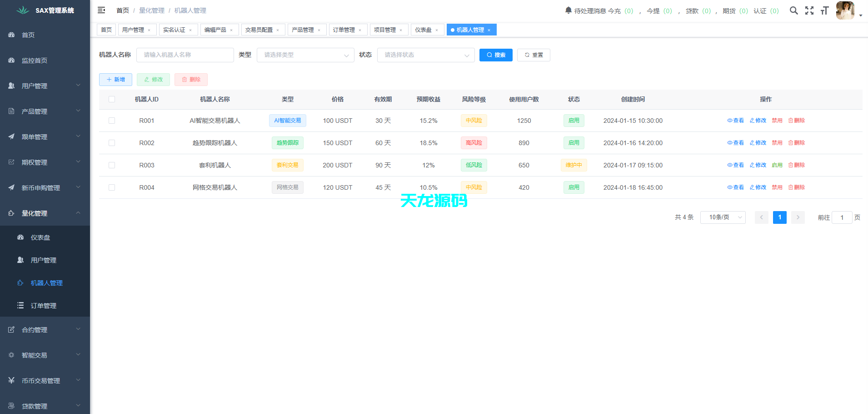
Task: Open the notification bell icon
Action: (567, 10)
